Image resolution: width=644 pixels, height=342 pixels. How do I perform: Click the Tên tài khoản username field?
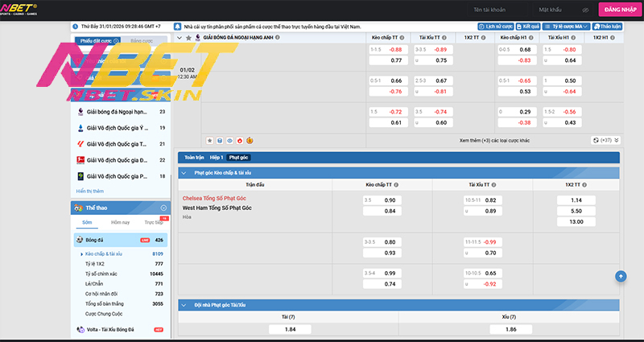(x=489, y=10)
